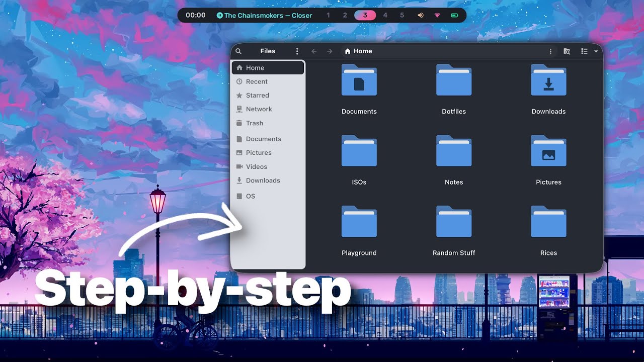Select the ISOs folder icon
Screen dimensions: 644x362
[x=359, y=151]
